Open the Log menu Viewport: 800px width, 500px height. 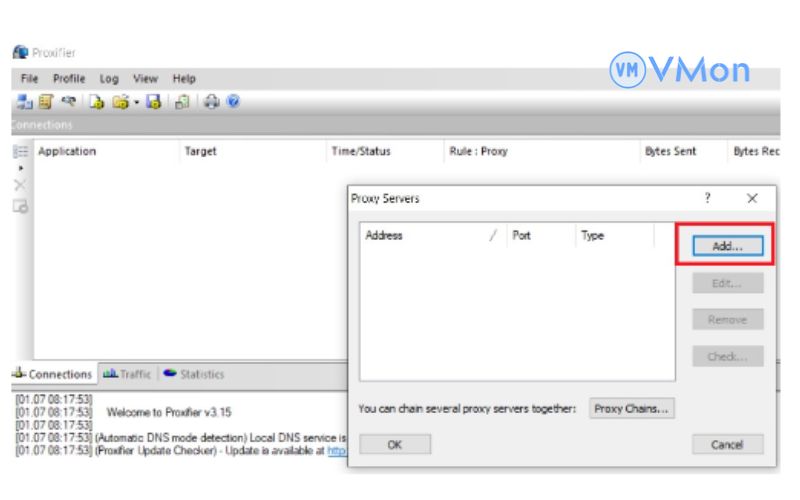[109, 78]
